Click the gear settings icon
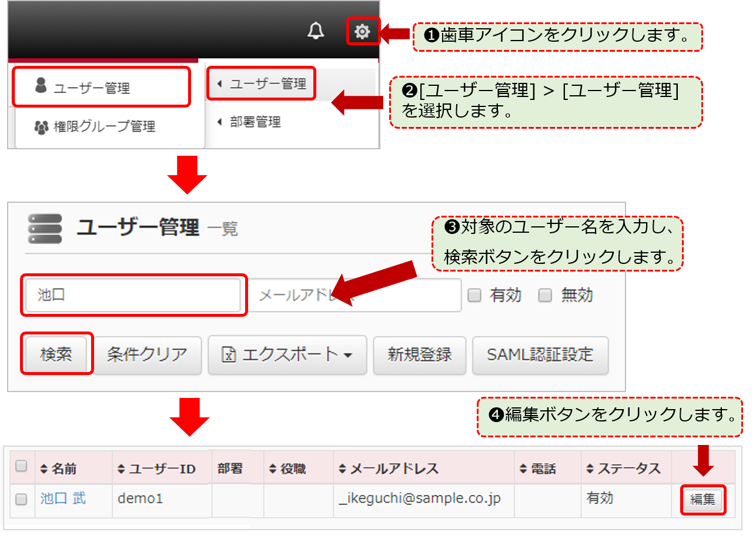 (x=363, y=31)
